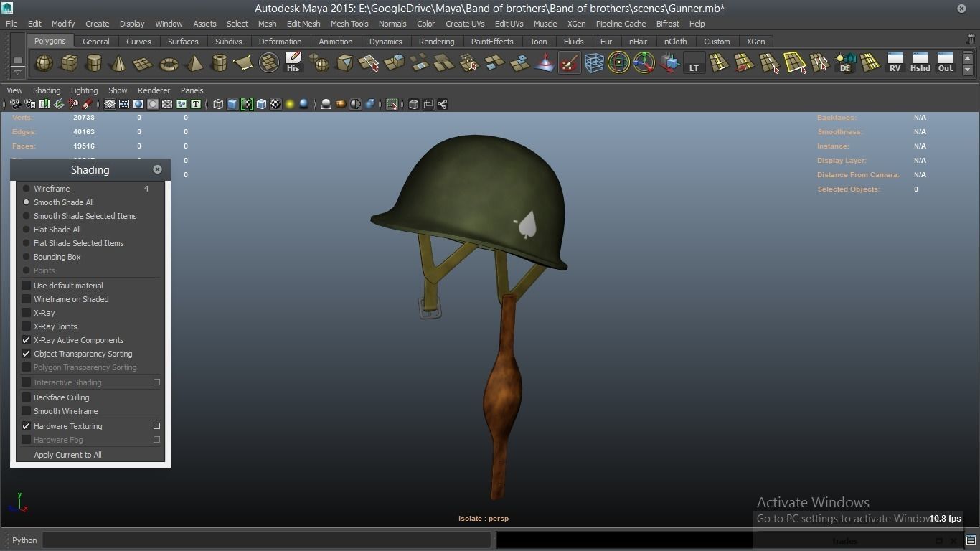980x551 pixels.
Task: Click the share-shaped icon ending the panel toolbar
Action: click(442, 105)
